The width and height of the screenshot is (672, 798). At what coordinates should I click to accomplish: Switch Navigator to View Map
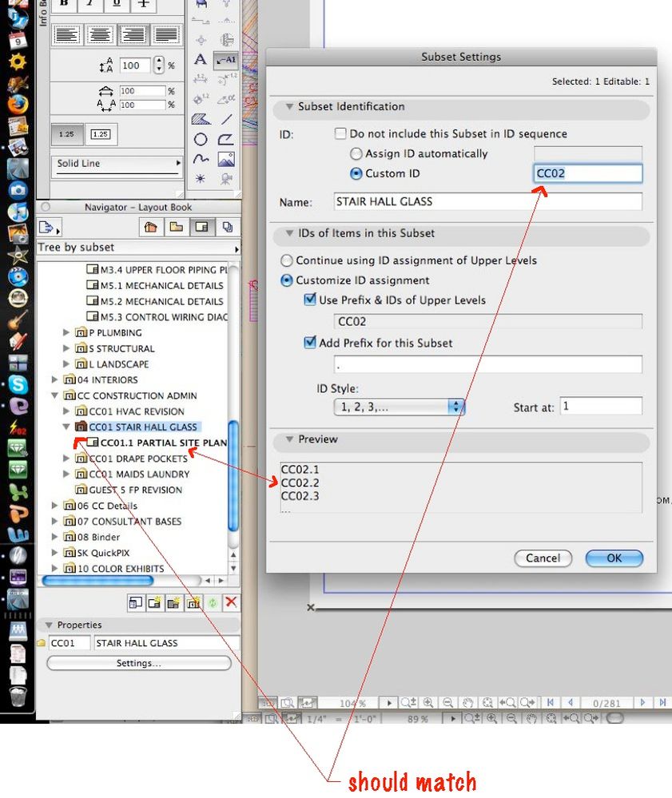pyautogui.click(x=176, y=227)
